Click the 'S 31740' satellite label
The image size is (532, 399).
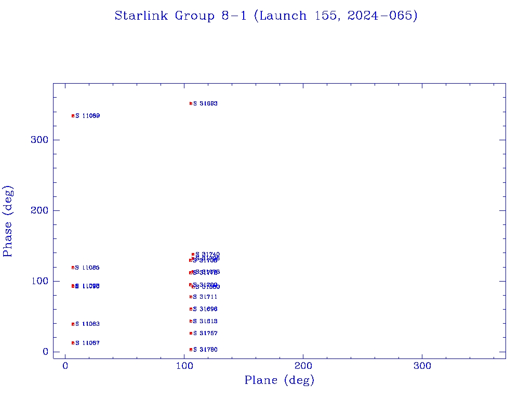click(208, 255)
